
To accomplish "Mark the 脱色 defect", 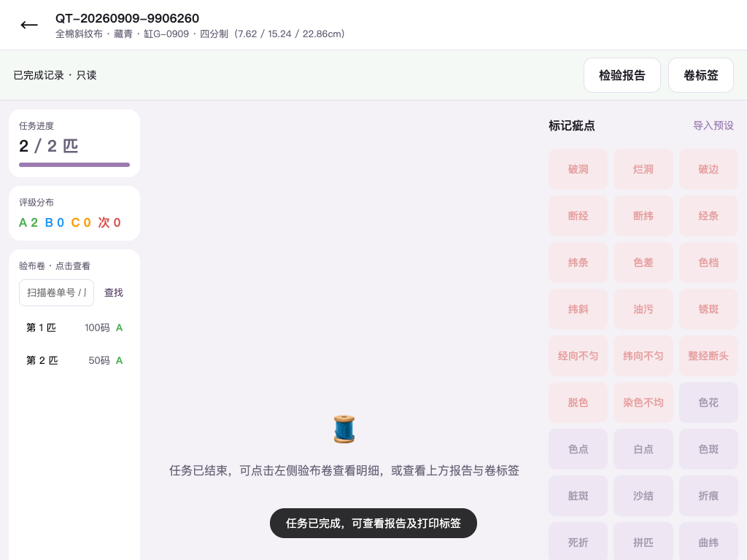I will [x=578, y=402].
